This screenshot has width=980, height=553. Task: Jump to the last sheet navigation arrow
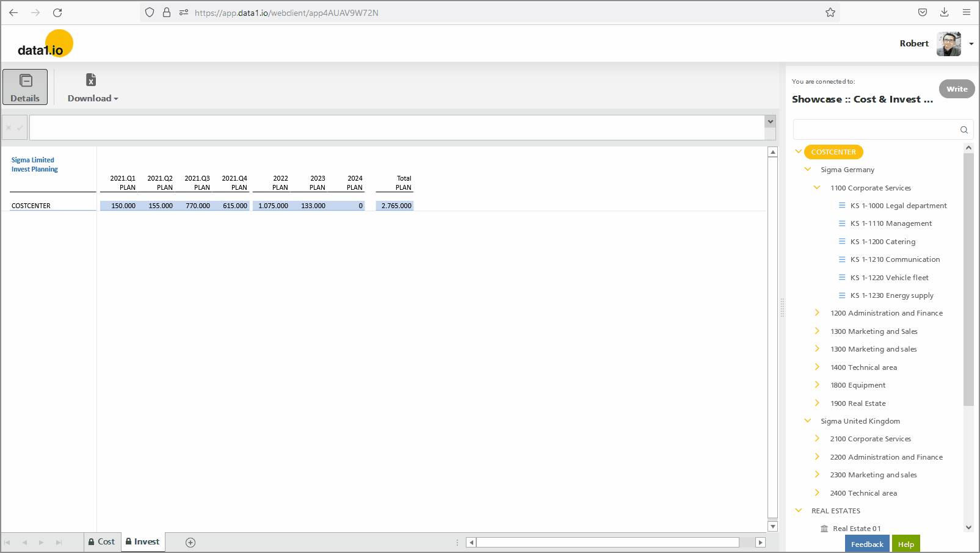[58, 542]
